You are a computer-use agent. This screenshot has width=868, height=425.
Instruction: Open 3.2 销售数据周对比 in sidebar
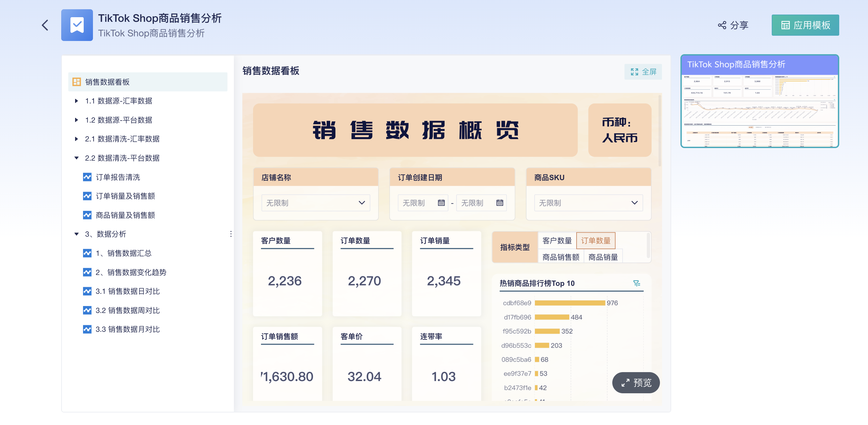point(127,310)
